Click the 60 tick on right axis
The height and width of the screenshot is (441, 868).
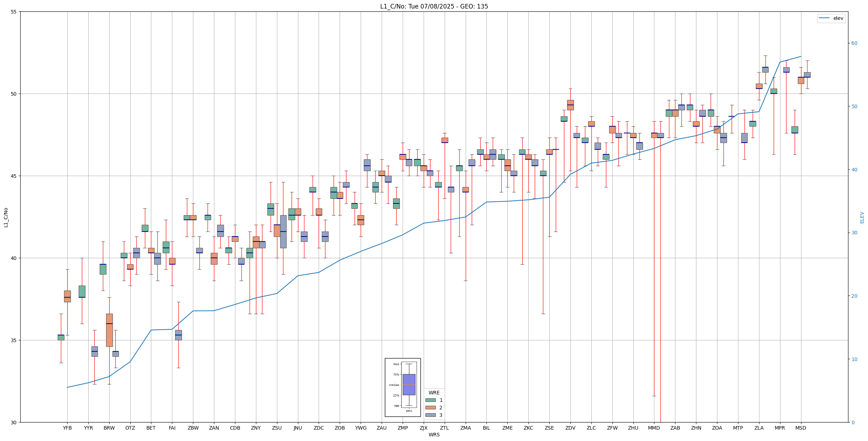(854, 43)
